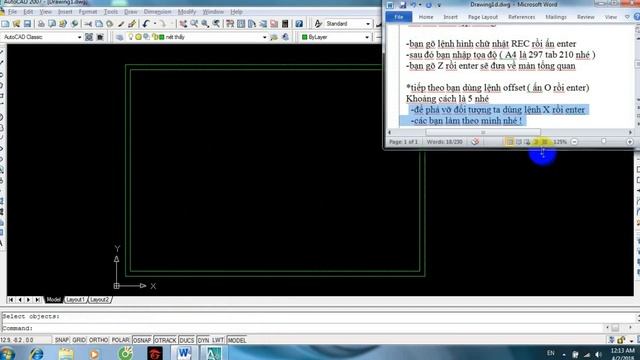The width and height of the screenshot is (640, 360).
Task: Click the Word Help question mark icon
Action: pos(637,17)
